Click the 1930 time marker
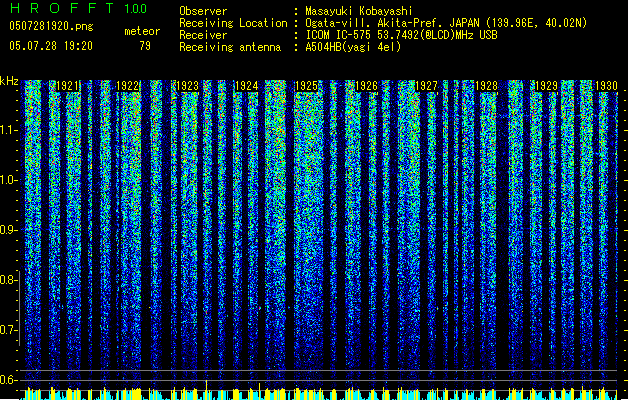 click(606, 86)
